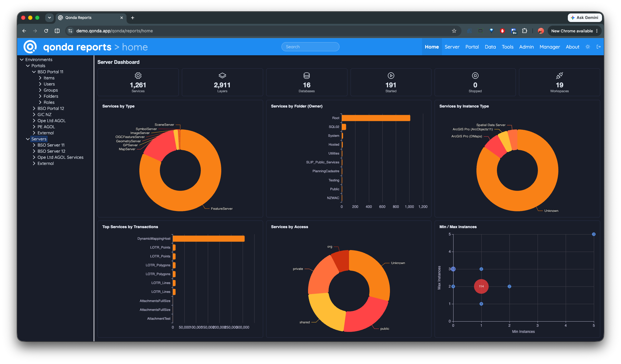Reload the page in Chrome
The height and width of the screenshot is (364, 621).
coord(46,31)
